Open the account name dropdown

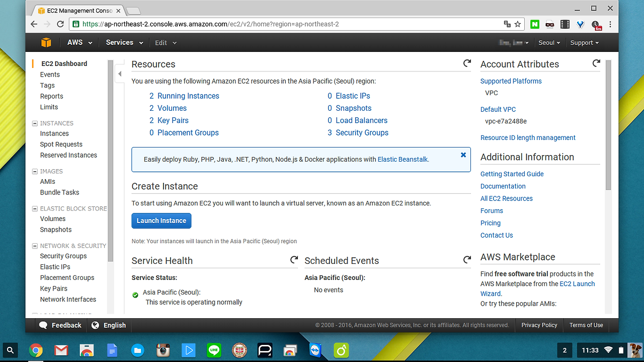tap(513, 43)
